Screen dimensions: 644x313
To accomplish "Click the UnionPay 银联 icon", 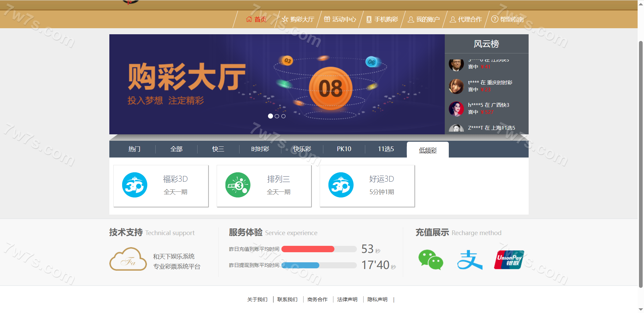I will click(x=509, y=260).
